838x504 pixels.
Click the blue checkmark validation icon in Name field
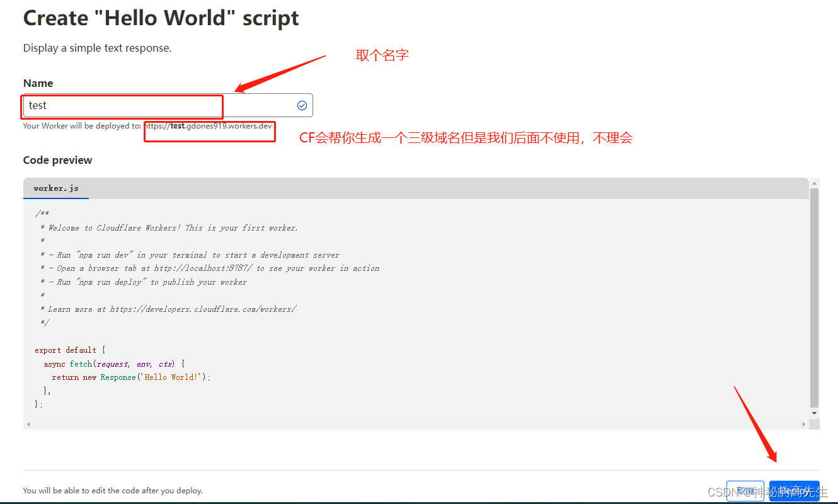click(x=302, y=105)
